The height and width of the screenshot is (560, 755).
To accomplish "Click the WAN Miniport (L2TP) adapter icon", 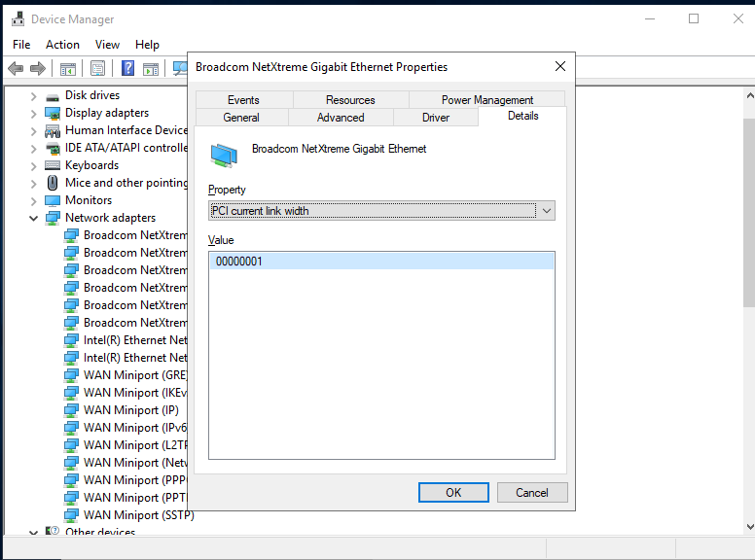I will (71, 445).
